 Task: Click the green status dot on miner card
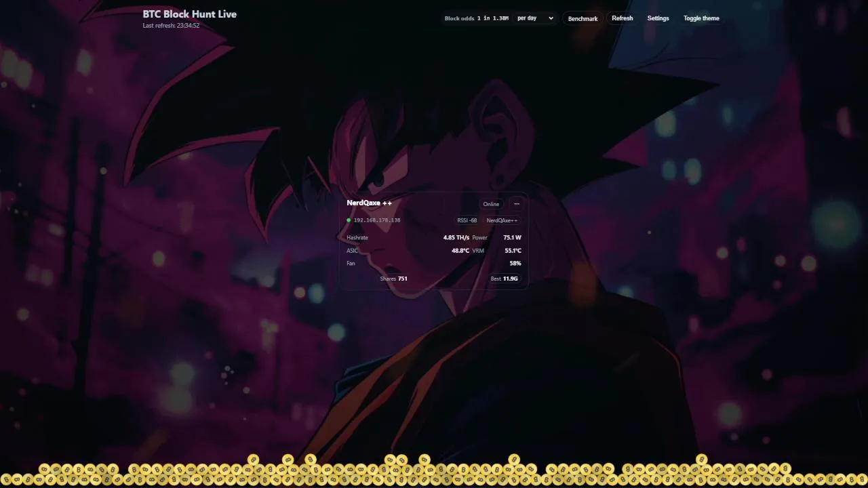[349, 220]
